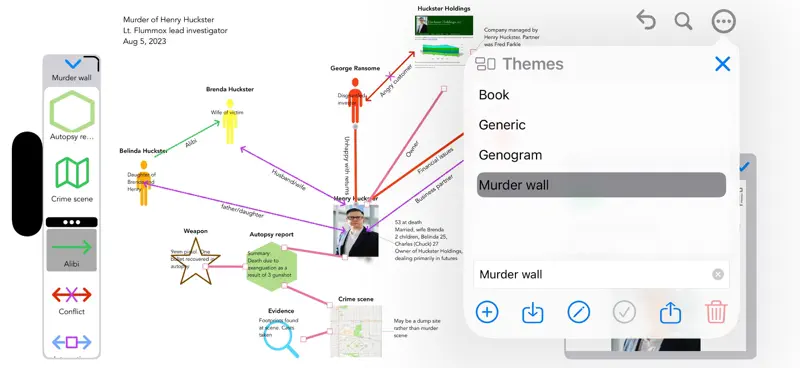Pick the Crime scene map shape
The height and width of the screenshot is (368, 800).
[72, 173]
